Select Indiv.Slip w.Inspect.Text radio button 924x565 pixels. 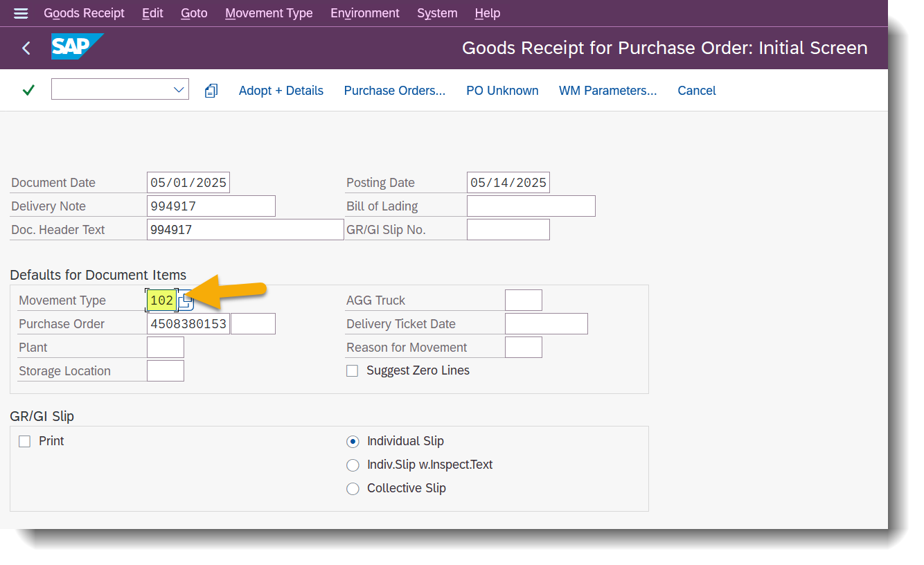click(x=353, y=465)
